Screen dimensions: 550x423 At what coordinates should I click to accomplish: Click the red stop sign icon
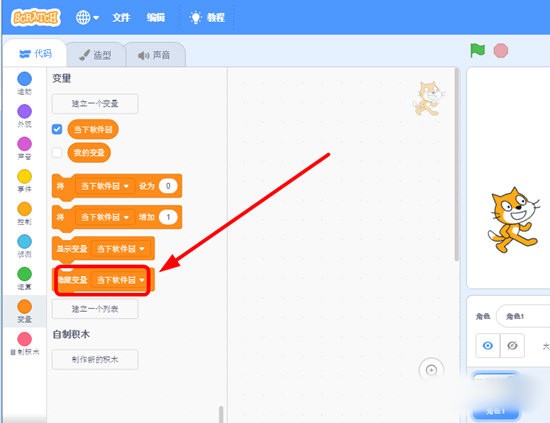coord(501,51)
